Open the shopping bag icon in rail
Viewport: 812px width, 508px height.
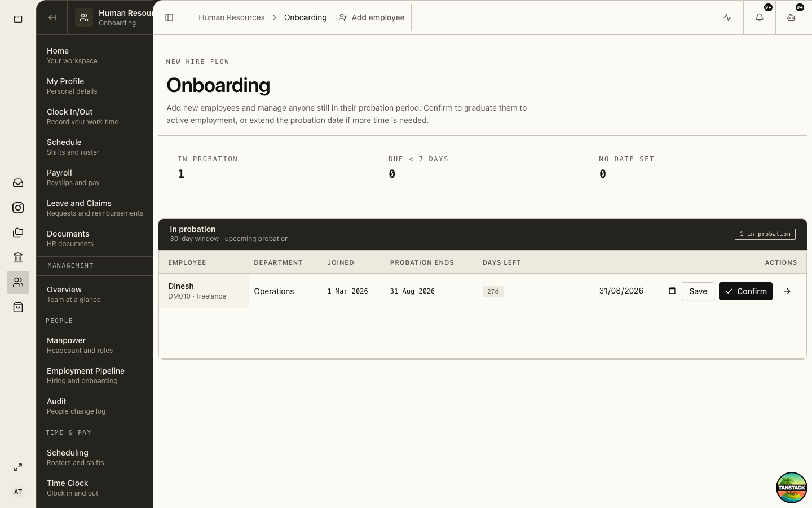coord(18,307)
